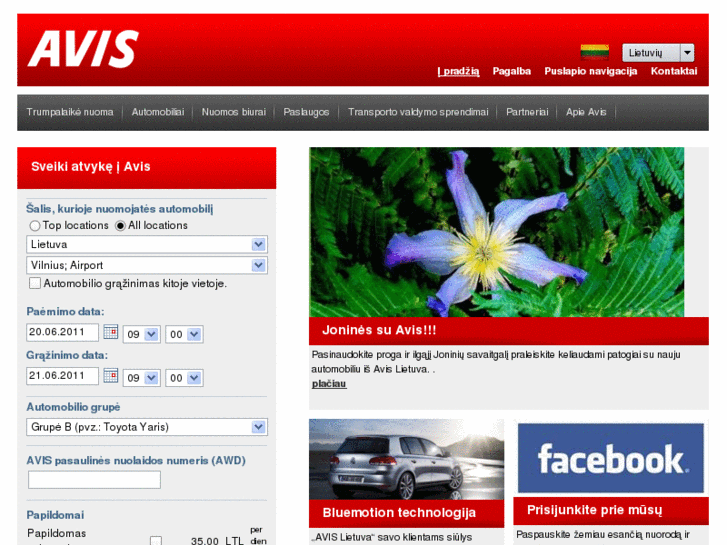Open the pickup date calendar icon
Image resolution: width=727 pixels, height=545 pixels.
(x=110, y=332)
